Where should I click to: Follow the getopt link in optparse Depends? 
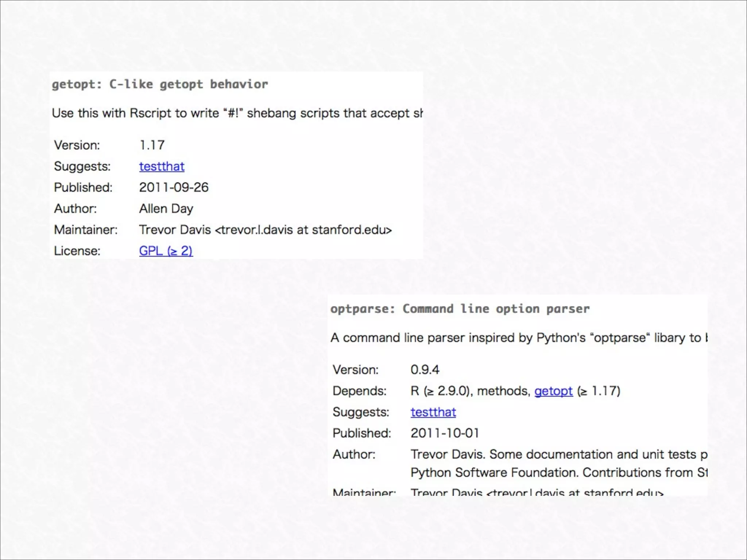click(x=553, y=391)
